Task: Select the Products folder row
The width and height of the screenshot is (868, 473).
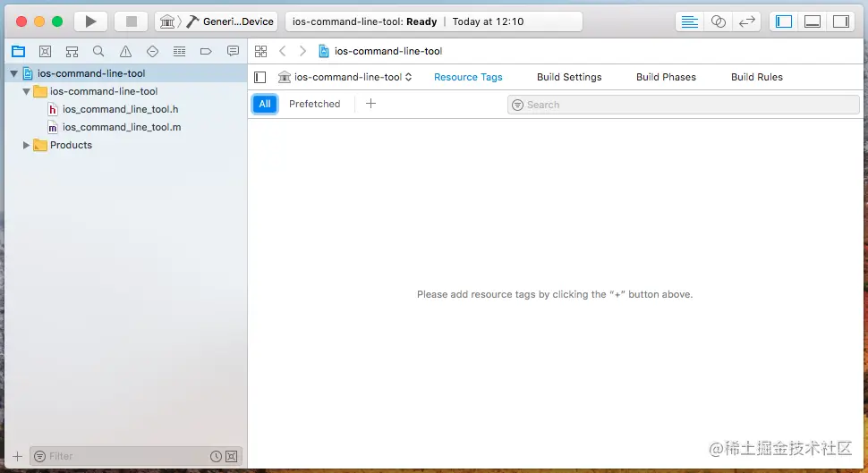Action: (125, 145)
